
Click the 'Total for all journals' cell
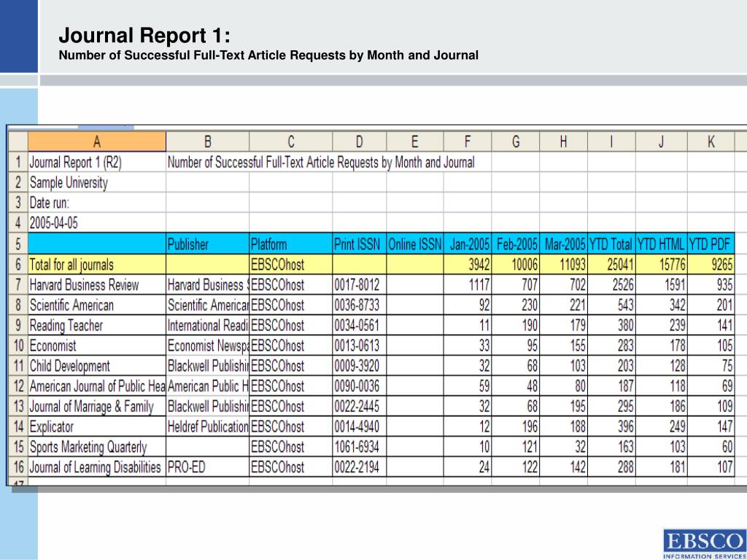pos(97,264)
